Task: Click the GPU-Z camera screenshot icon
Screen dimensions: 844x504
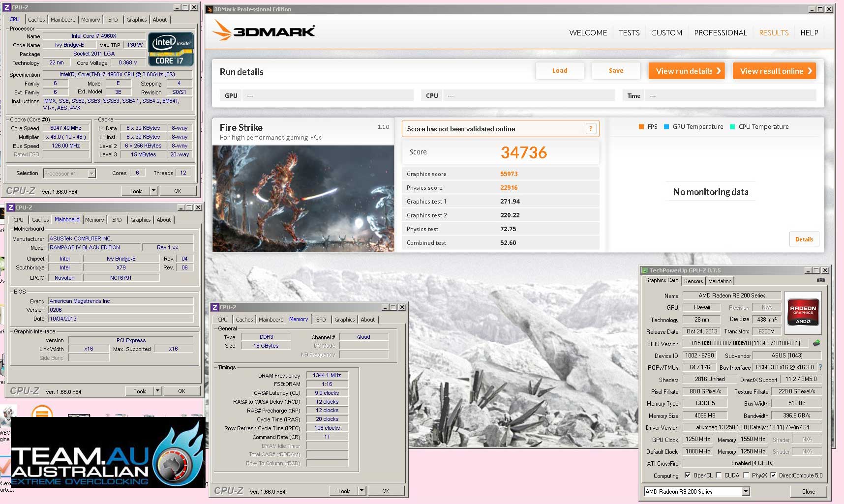Action: tap(820, 280)
